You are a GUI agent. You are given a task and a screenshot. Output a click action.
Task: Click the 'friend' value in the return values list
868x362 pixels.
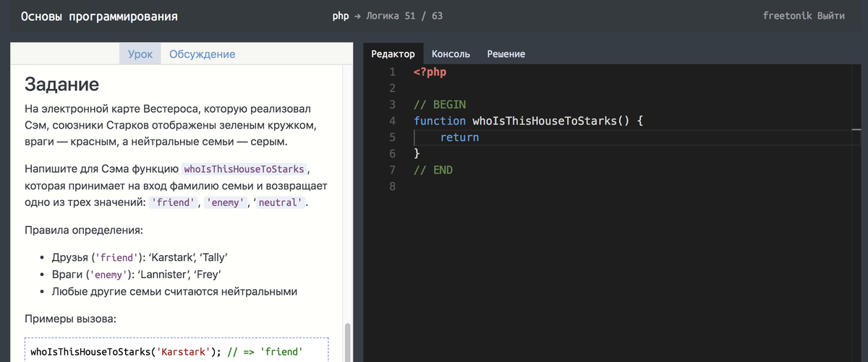click(173, 203)
